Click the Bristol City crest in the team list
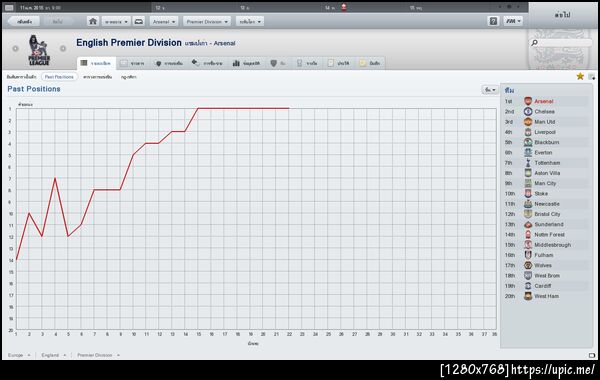 (x=528, y=214)
